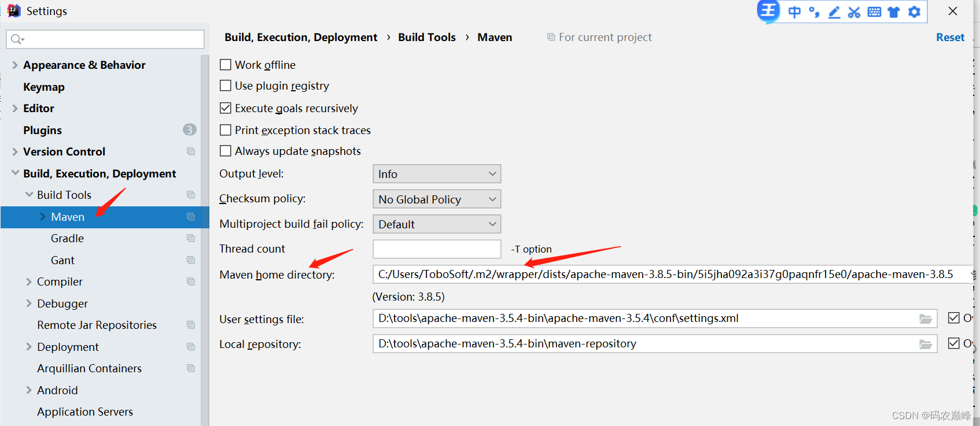Click project-level icon on Gradle row
Viewport: 980px width, 426px height.
coord(190,238)
